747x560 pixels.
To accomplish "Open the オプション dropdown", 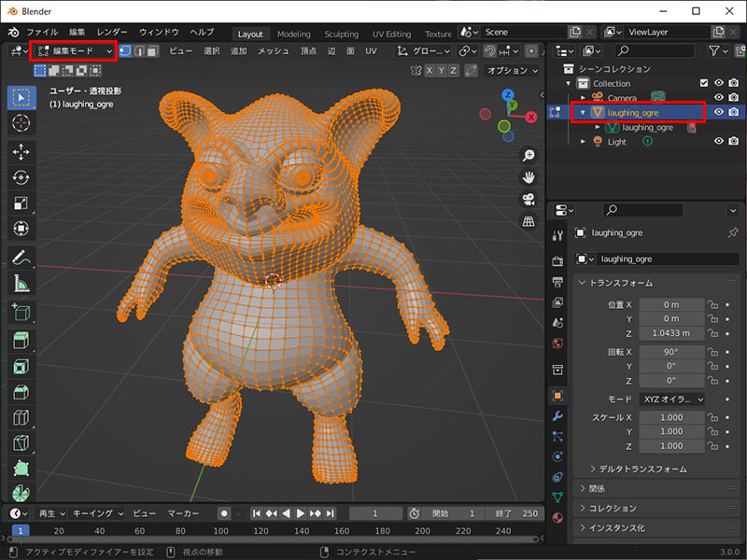I will [512, 71].
